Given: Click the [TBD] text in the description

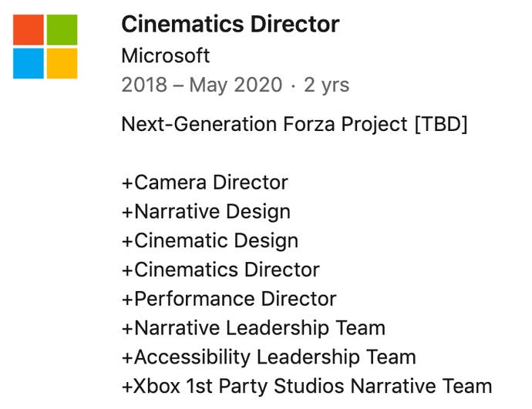Looking at the screenshot, I should click(441, 124).
